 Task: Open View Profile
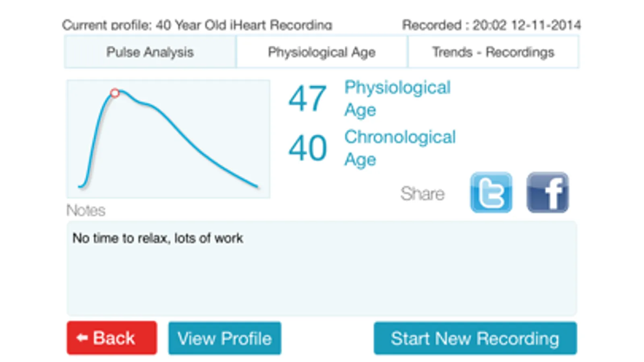tap(225, 338)
